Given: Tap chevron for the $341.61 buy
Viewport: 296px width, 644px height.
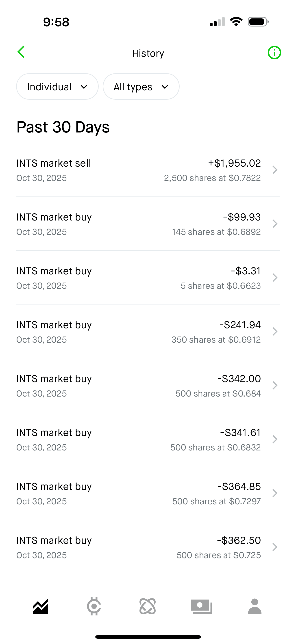Looking at the screenshot, I should tap(275, 439).
